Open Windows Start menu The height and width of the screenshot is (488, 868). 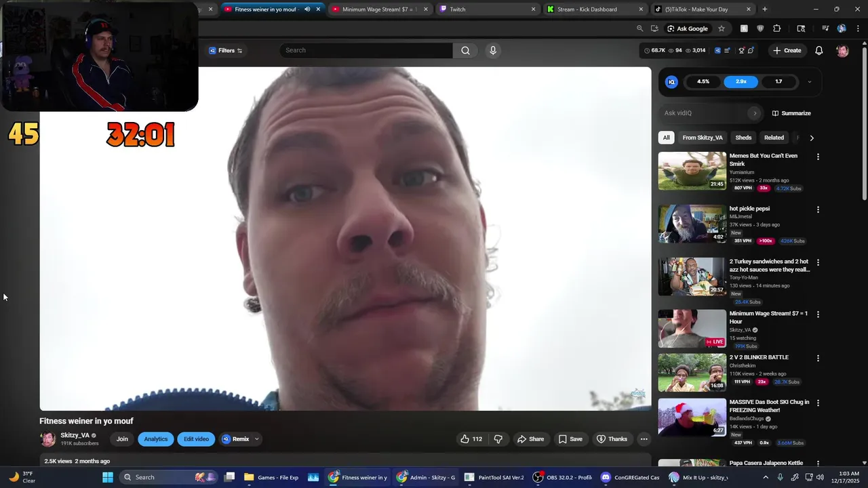108,477
